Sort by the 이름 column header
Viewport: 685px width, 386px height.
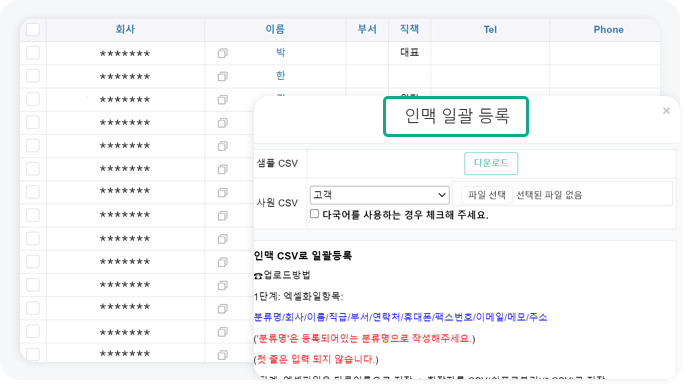275,29
